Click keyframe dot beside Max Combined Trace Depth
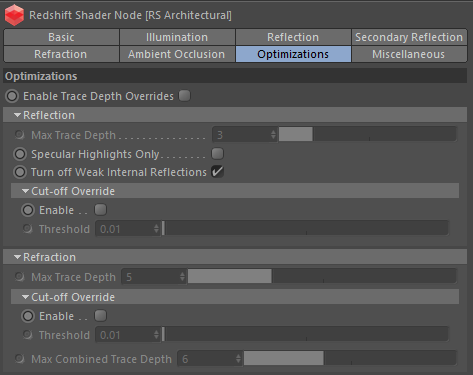 click(19, 359)
